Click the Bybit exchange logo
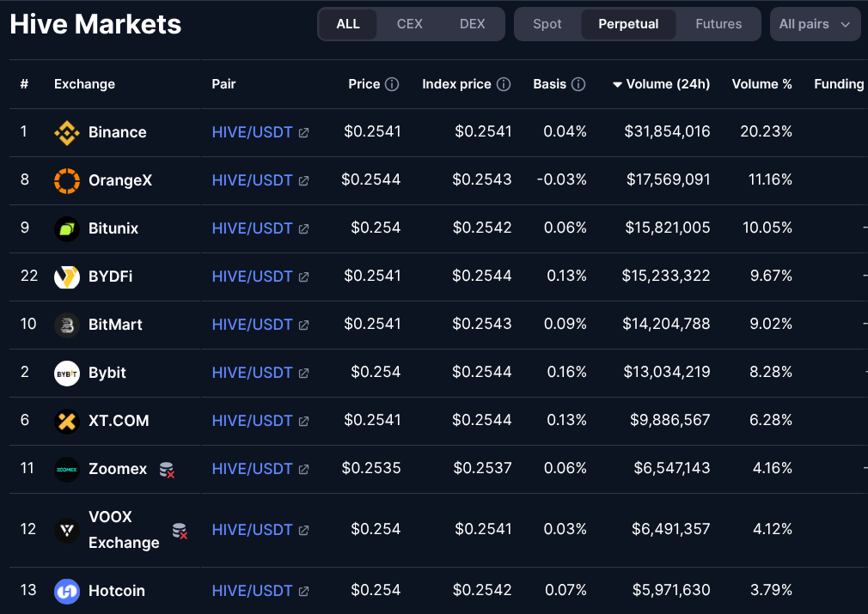Viewport: 868px width, 614px height. tap(67, 374)
